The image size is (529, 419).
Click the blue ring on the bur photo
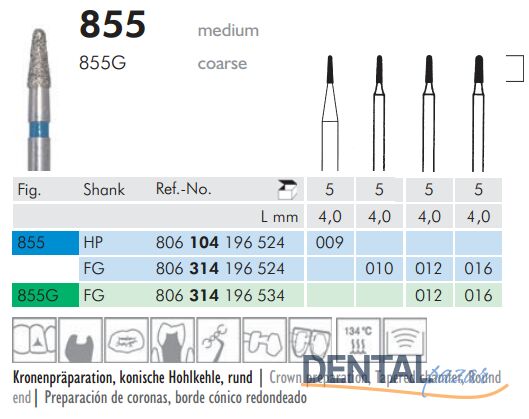pyautogui.click(x=39, y=130)
